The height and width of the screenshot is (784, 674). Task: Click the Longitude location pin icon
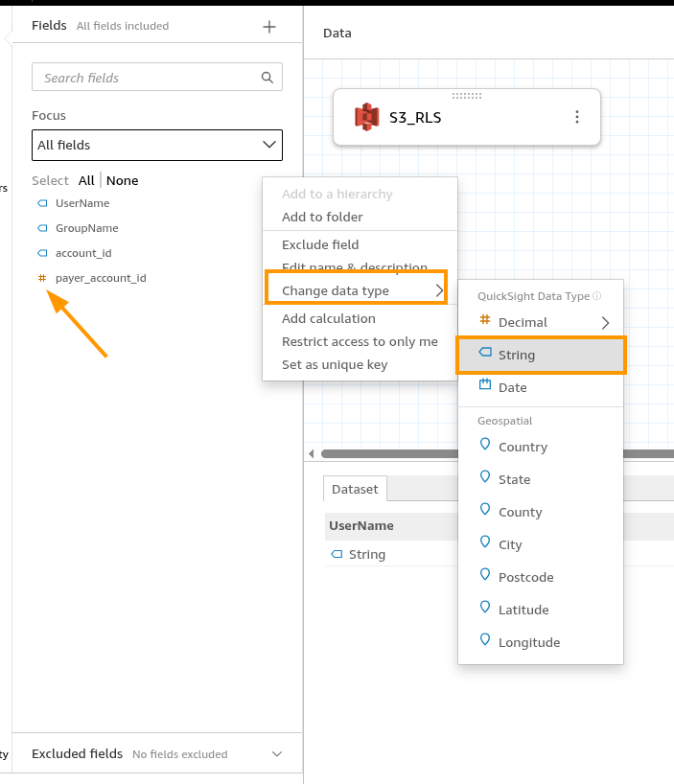(x=485, y=639)
